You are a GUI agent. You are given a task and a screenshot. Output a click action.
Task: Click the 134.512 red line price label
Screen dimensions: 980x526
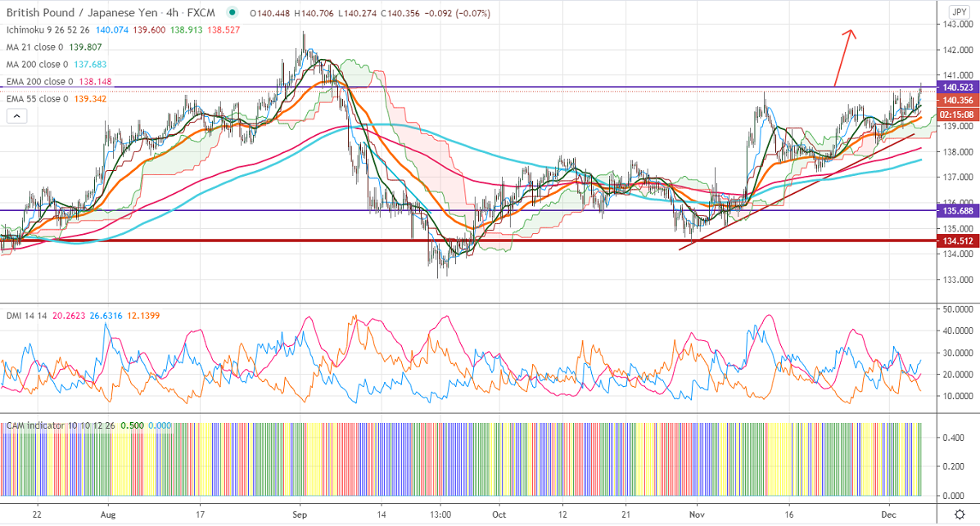pyautogui.click(x=958, y=241)
